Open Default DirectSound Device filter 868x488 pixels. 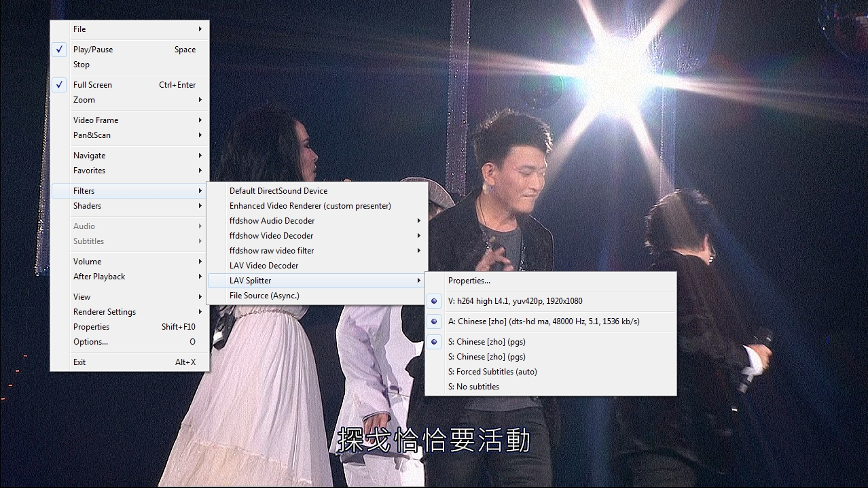(278, 191)
